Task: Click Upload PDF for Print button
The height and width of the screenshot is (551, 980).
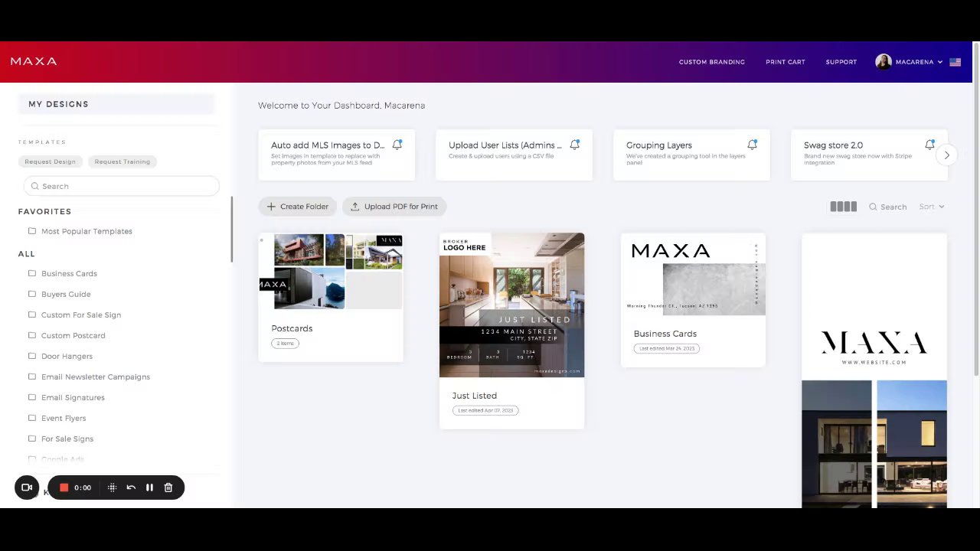Action: [394, 207]
